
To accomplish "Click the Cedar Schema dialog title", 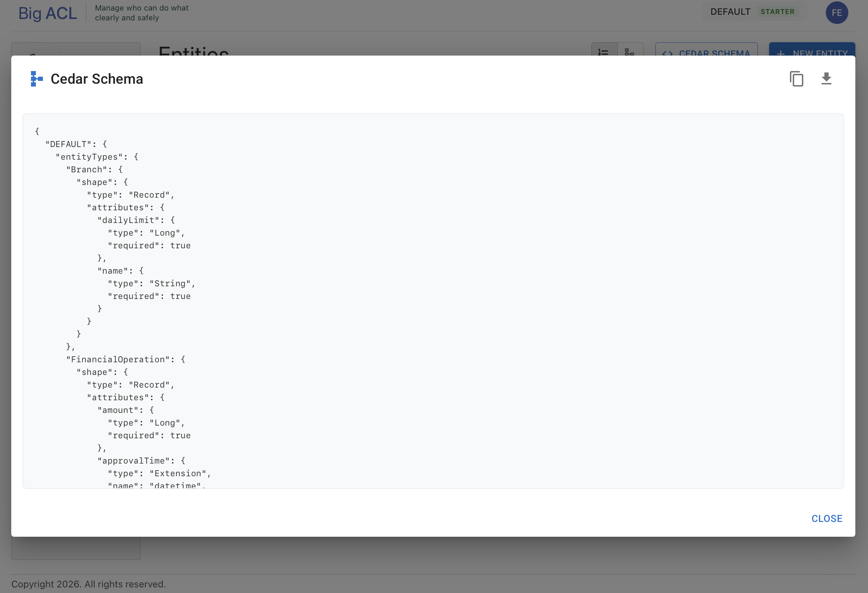I will (97, 79).
